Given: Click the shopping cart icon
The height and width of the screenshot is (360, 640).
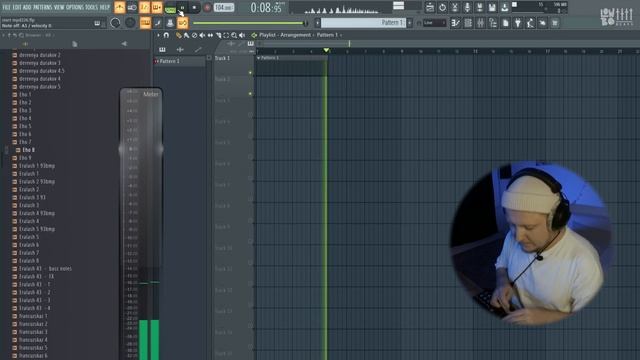Looking at the screenshot, I should tap(555, 23).
